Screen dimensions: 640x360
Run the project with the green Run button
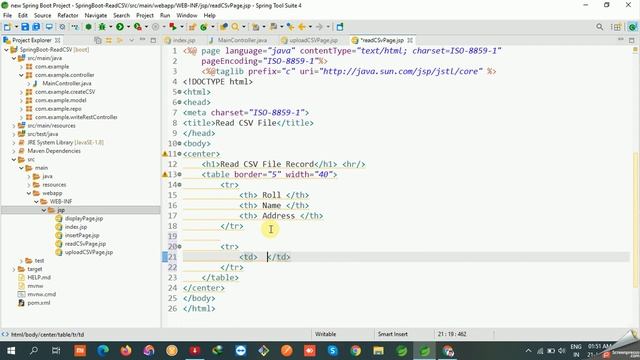[120, 27]
